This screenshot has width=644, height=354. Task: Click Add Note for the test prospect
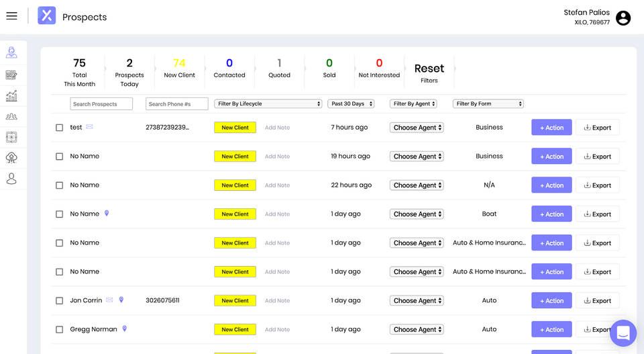tap(277, 128)
